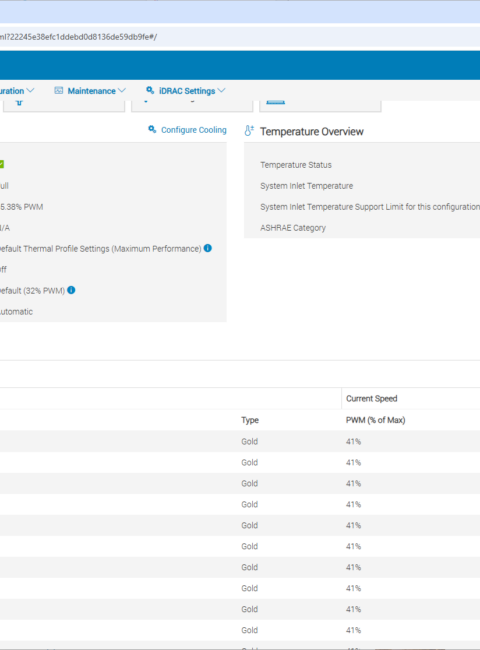Select the System Inlet Temperature label
The height and width of the screenshot is (650, 480).
[307, 186]
